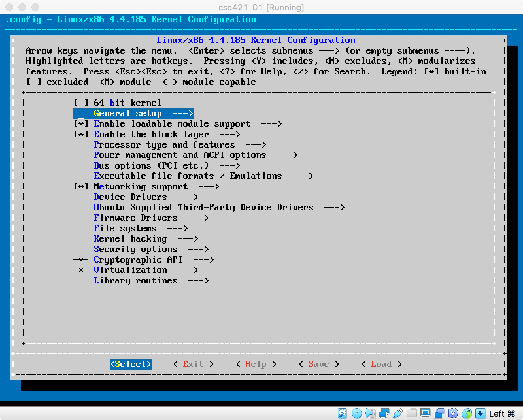
Task: Click the Legend: [*] built-in text
Action: [x=433, y=72]
